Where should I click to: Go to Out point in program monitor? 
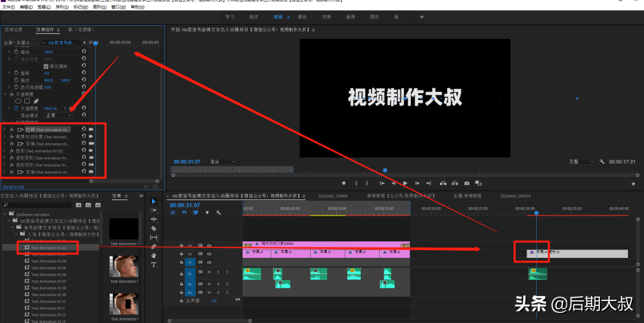point(428,183)
